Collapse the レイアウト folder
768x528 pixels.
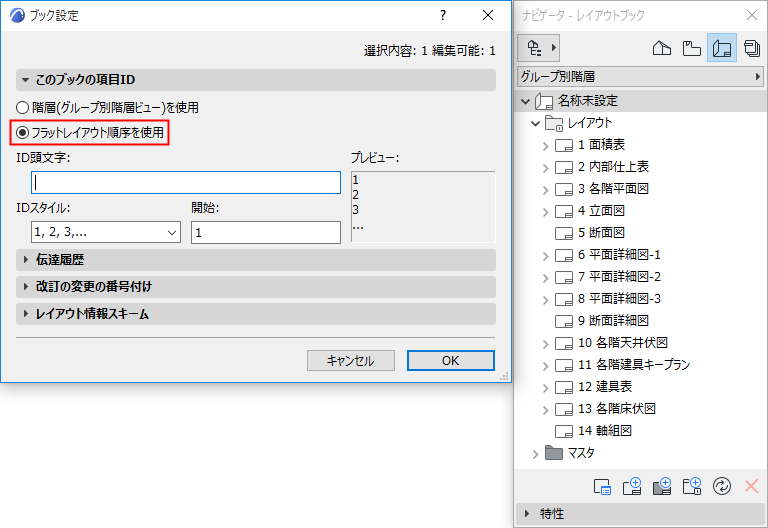(x=536, y=123)
